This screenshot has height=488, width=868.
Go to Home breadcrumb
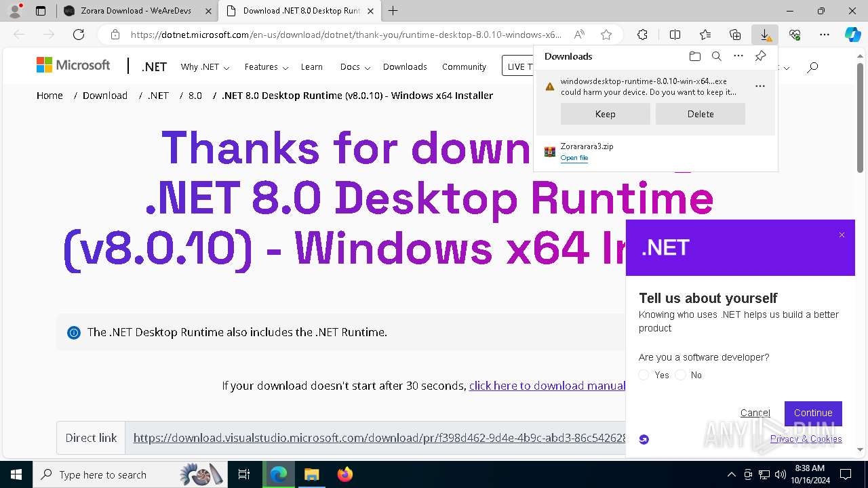50,96
